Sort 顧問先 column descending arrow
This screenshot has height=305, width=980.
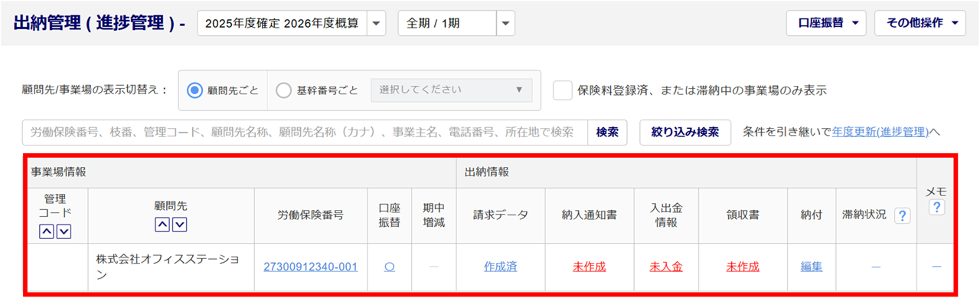point(179,225)
